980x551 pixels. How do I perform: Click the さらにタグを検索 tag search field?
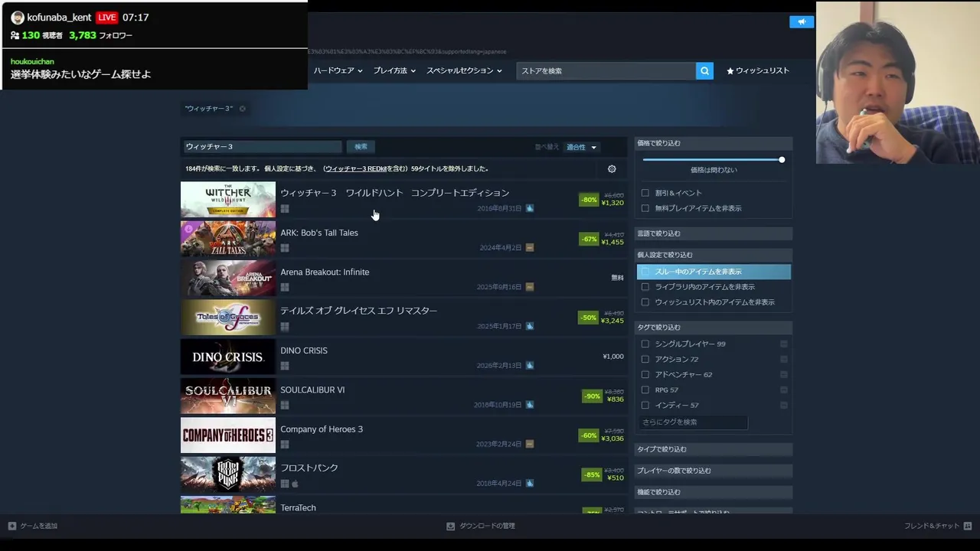(693, 422)
